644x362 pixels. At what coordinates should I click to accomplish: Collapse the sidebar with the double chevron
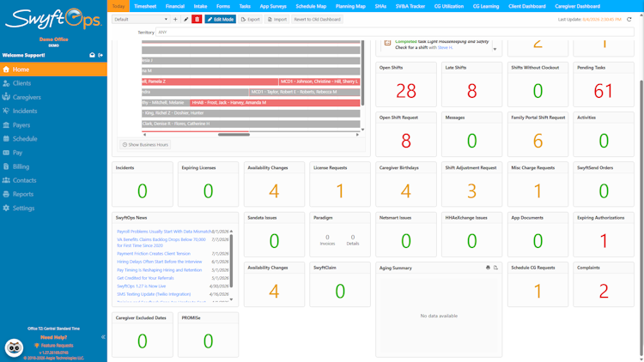(x=103, y=337)
